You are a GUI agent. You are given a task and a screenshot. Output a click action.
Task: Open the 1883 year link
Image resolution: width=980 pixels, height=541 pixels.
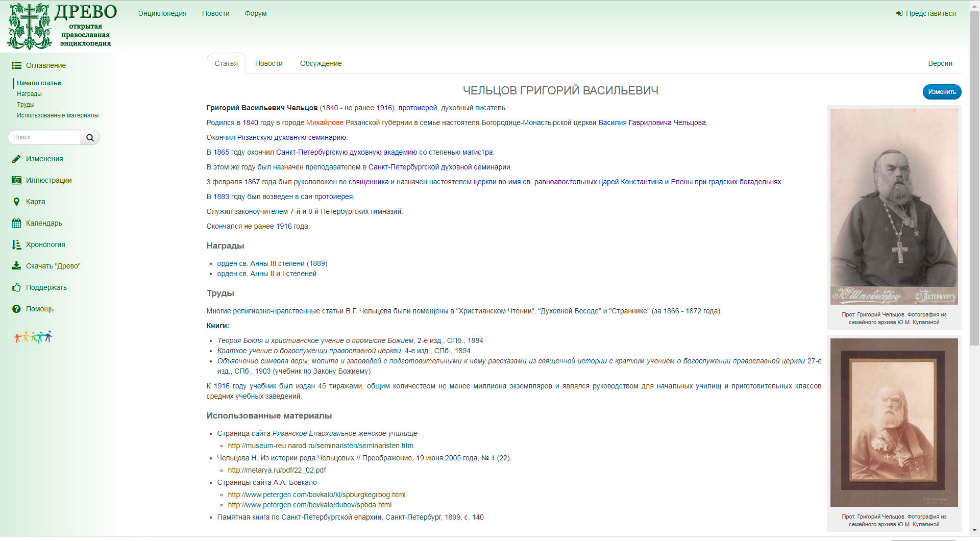[x=221, y=196]
